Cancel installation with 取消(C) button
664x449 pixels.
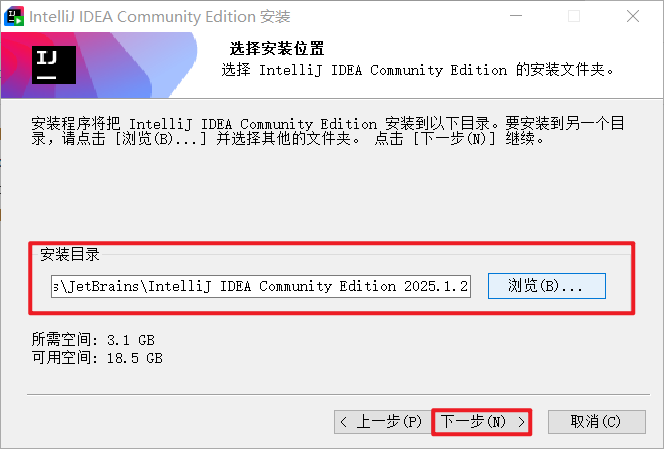(x=597, y=422)
